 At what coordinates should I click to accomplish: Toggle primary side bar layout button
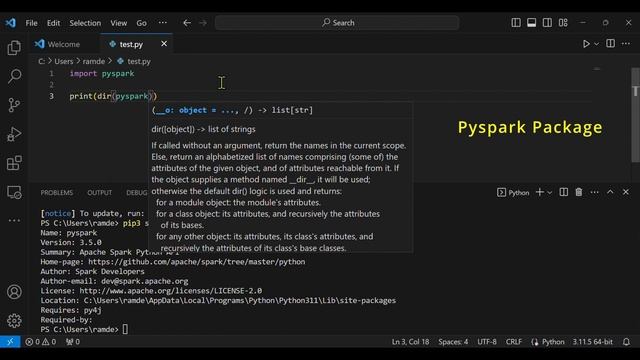(516, 22)
